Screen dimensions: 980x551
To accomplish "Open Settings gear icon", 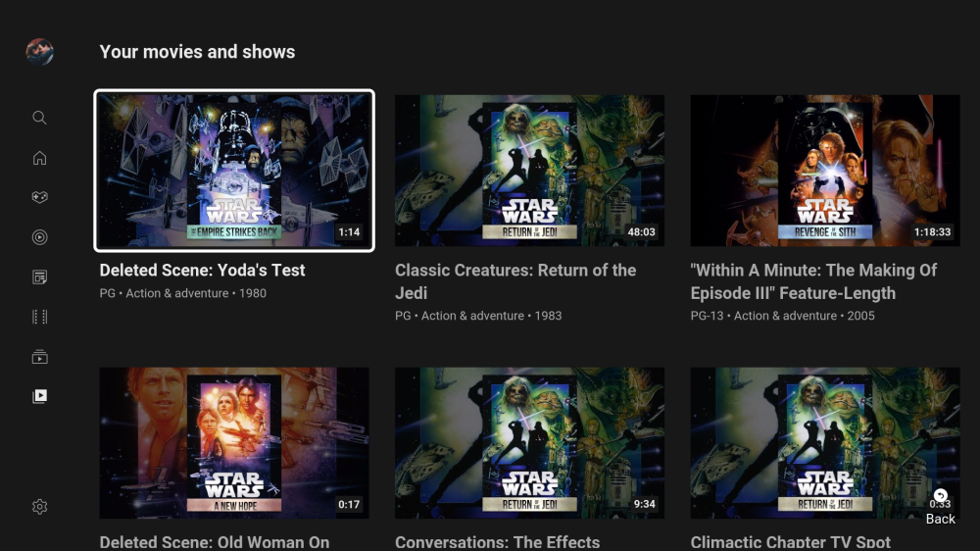I will click(39, 507).
